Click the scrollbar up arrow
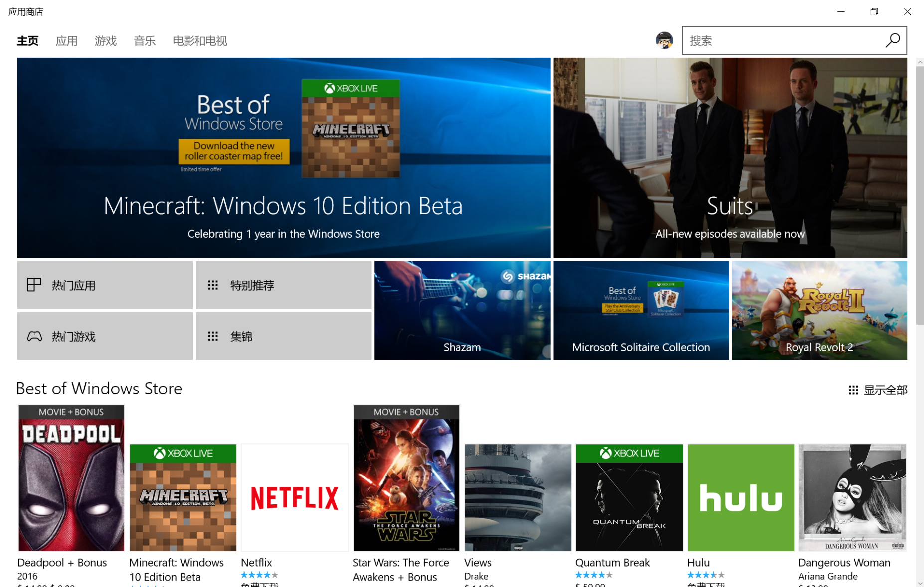924x587 pixels. [x=920, y=62]
